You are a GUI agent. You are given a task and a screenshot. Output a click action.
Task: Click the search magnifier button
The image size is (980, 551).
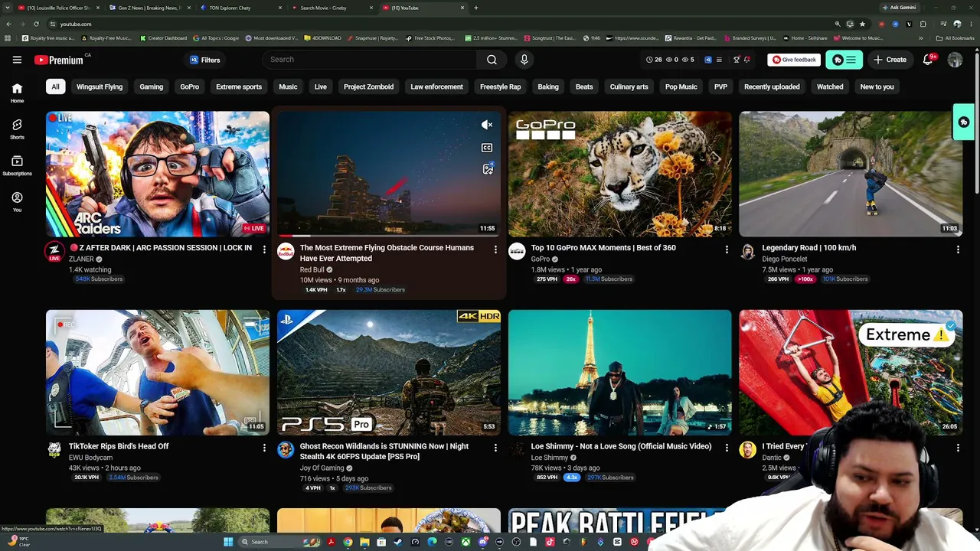[x=492, y=60]
